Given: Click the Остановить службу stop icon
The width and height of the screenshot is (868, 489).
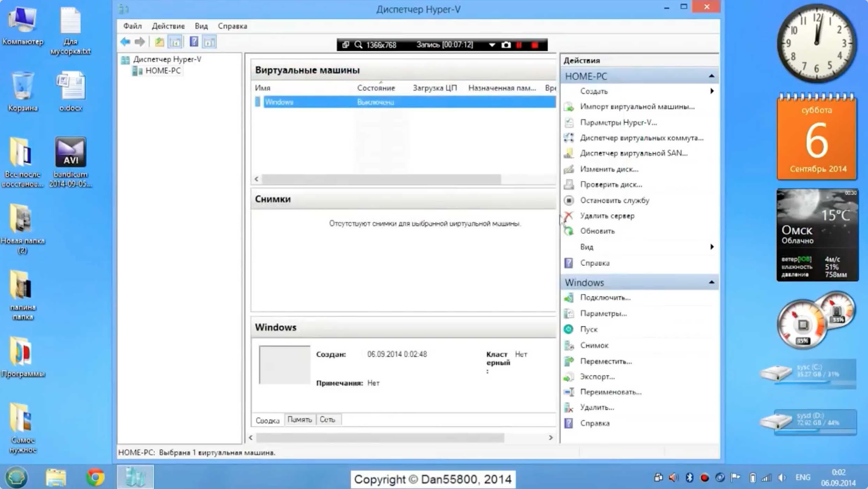Looking at the screenshot, I should (569, 200).
